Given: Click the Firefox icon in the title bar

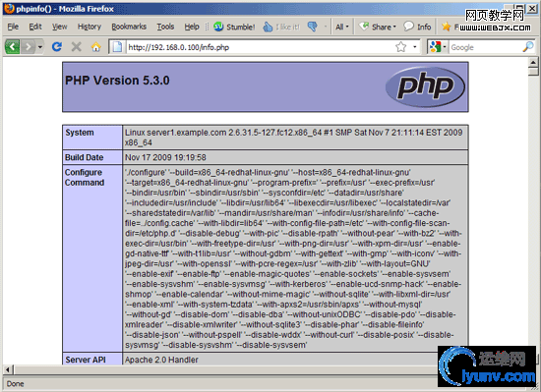Looking at the screenshot, I should coord(9,9).
